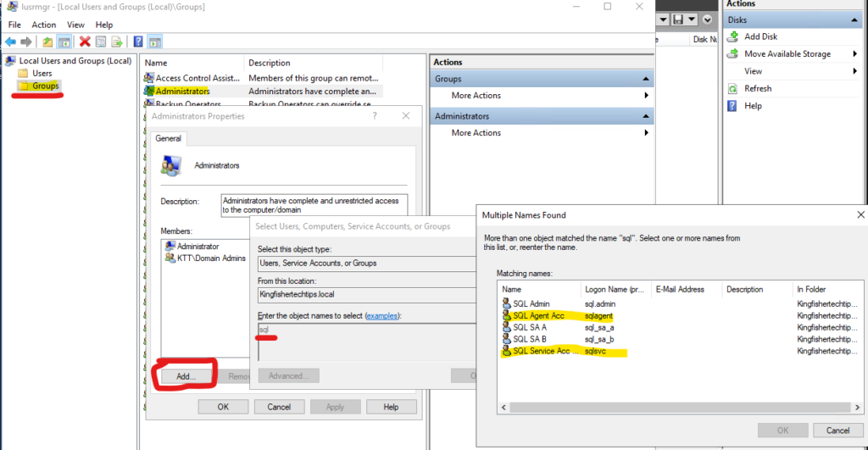Screen dimensions: 868x450
Task: Click the Refresh page icon in Disks actions
Action: tap(732, 89)
